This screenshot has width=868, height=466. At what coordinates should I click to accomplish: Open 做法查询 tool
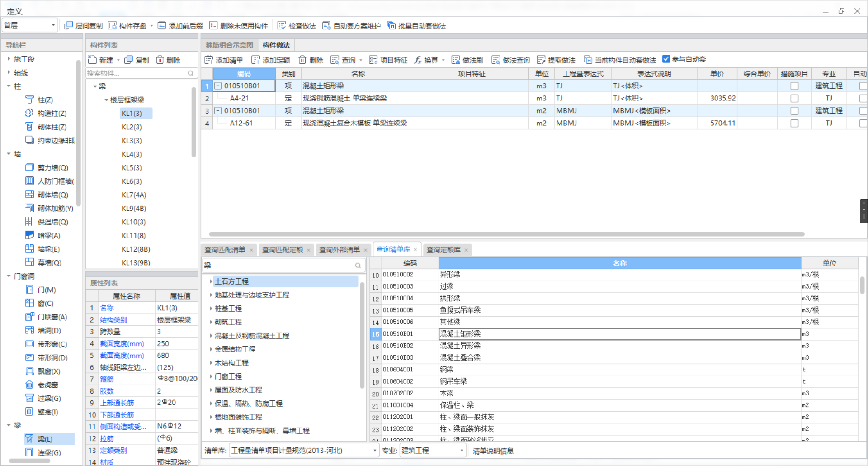tap(510, 60)
